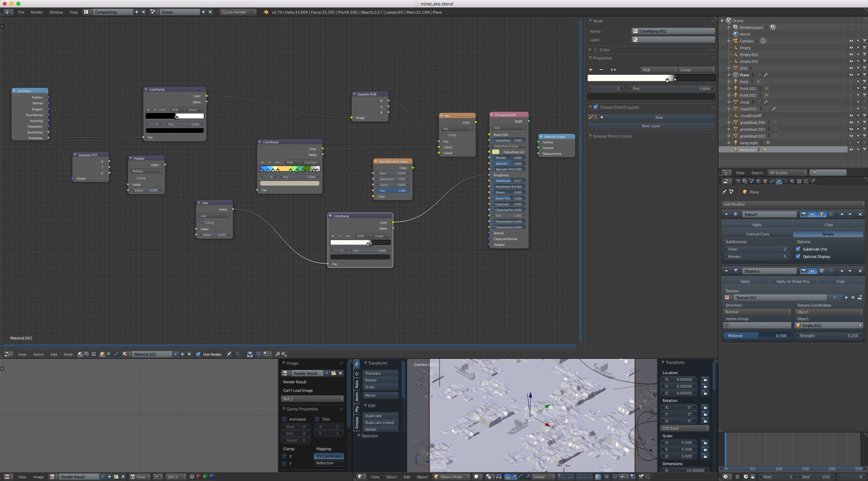Screen dimensions: 868x481
Task: Open the Object Constraints tab (chain icon)
Action: click(772, 181)
